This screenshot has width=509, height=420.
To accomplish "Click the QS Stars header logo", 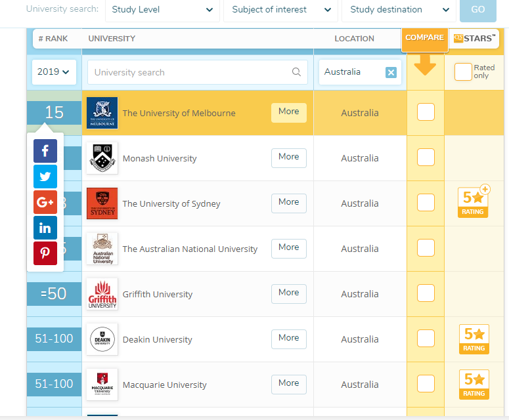I will (474, 38).
